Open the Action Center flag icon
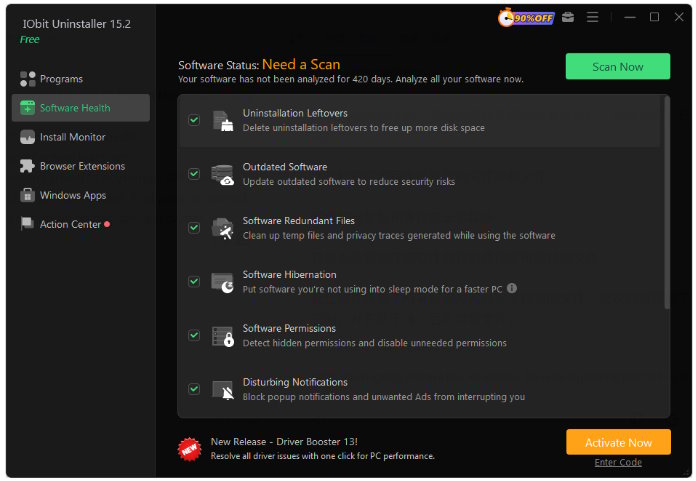This screenshot has width=696, height=481. 28,224
